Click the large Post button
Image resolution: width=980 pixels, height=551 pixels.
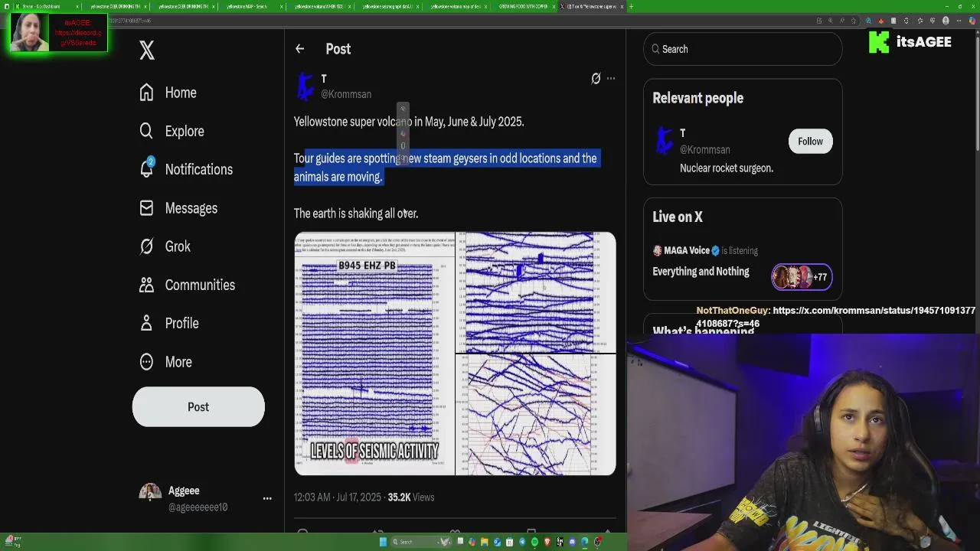198,406
